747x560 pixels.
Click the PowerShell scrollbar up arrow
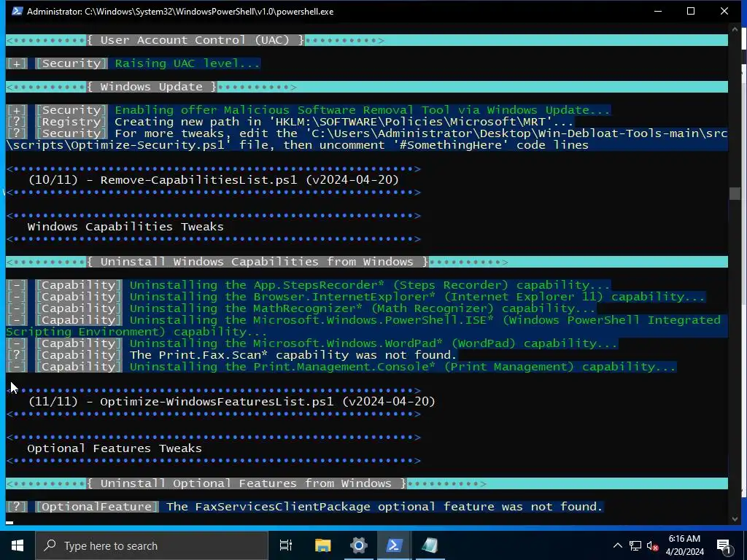point(735,29)
